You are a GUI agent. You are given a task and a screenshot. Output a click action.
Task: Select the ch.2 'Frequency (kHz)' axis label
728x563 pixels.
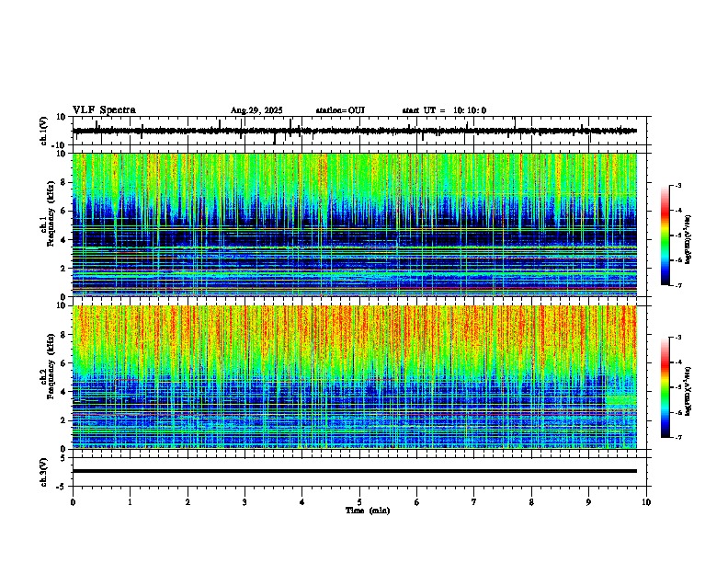click(51, 366)
